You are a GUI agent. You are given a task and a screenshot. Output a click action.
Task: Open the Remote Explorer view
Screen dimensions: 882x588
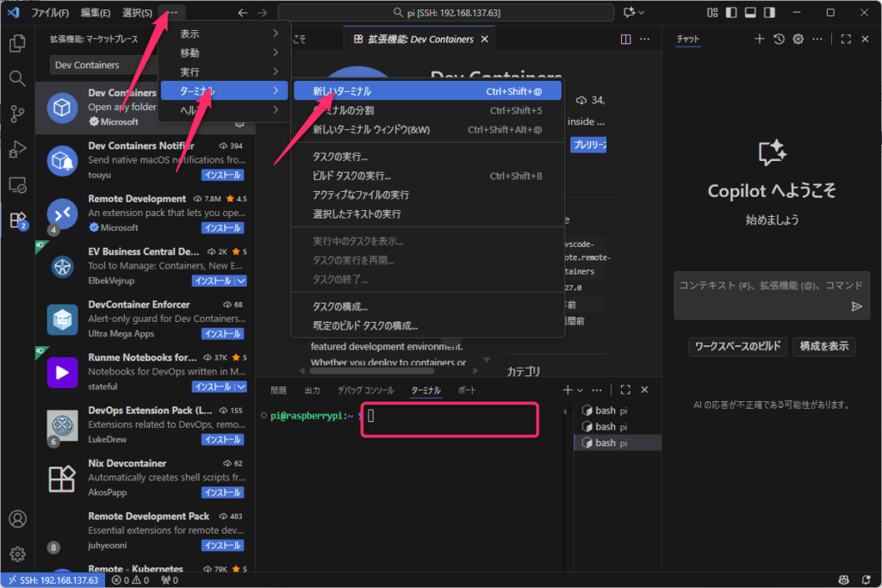coord(17,184)
